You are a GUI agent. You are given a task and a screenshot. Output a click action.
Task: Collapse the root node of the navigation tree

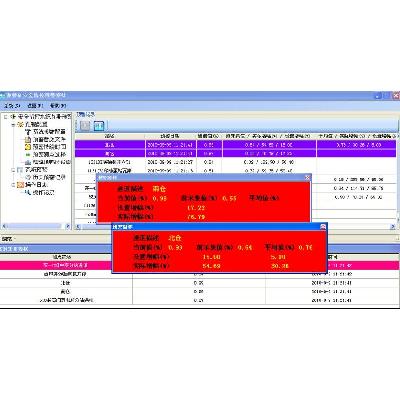point(6,117)
